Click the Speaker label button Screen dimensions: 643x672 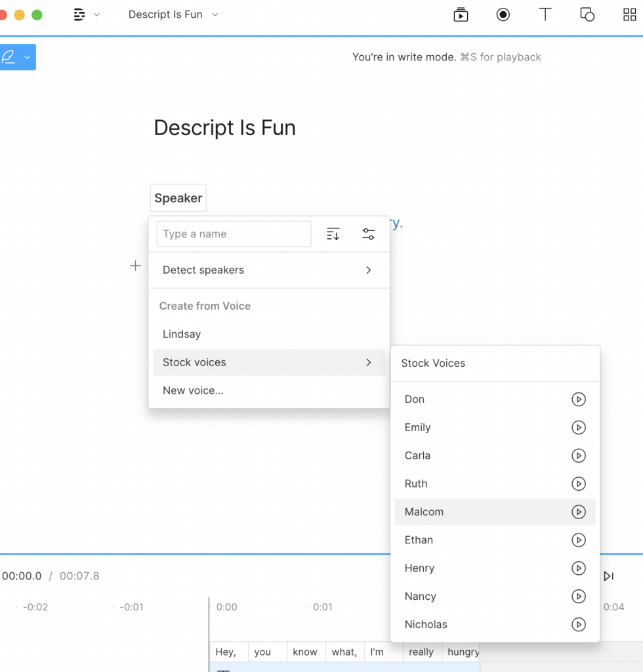(x=178, y=198)
